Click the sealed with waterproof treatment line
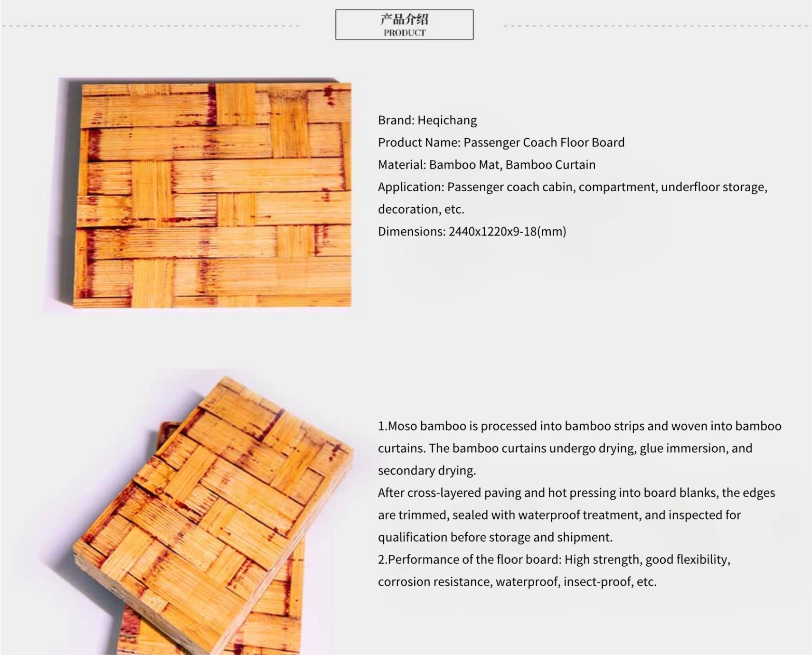Image resolution: width=812 pixels, height=655 pixels. tap(559, 515)
